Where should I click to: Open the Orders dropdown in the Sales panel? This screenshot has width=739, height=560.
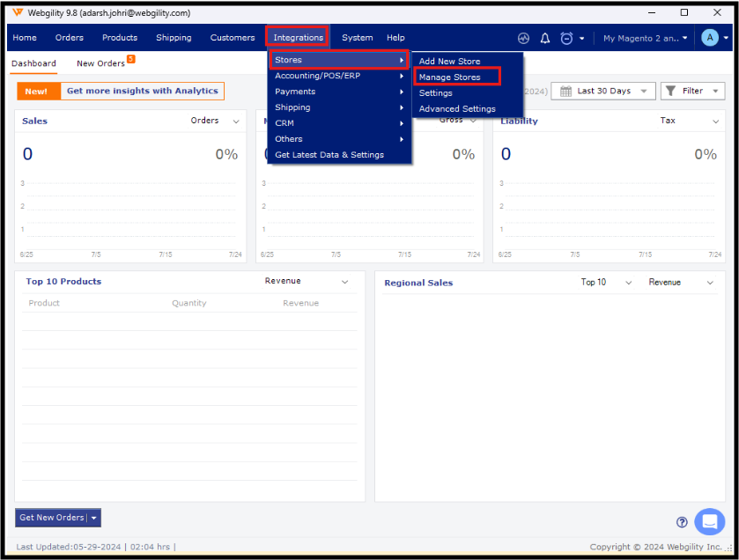215,121
